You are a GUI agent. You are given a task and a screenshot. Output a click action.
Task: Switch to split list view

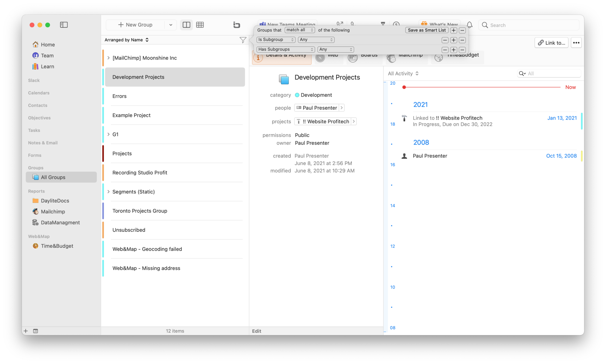point(186,25)
